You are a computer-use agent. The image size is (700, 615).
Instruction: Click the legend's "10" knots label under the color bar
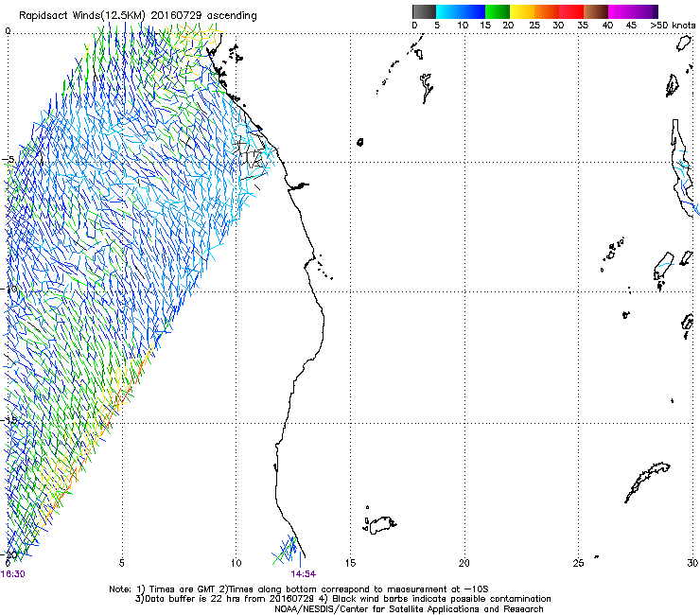463,26
